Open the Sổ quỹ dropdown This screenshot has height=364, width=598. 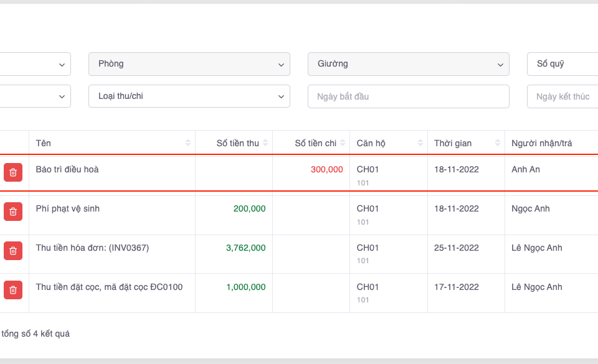(562, 64)
